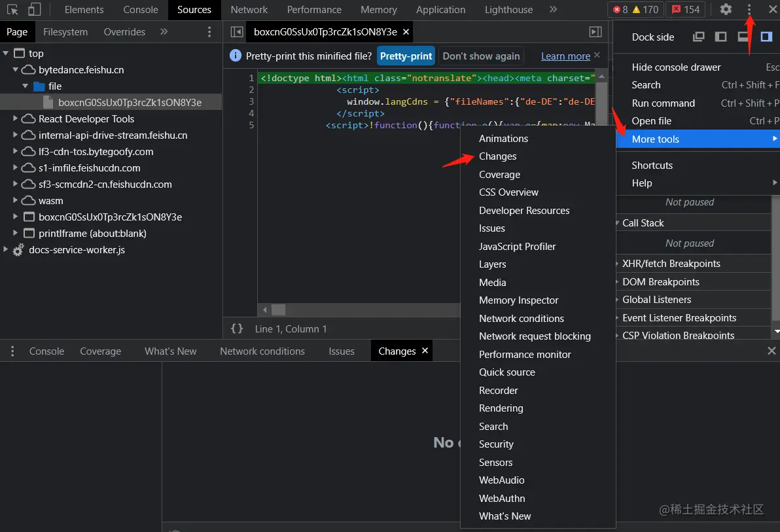Viewport: 780px width, 532px height.
Task: Click the red errors count badge
Action: tap(620, 9)
